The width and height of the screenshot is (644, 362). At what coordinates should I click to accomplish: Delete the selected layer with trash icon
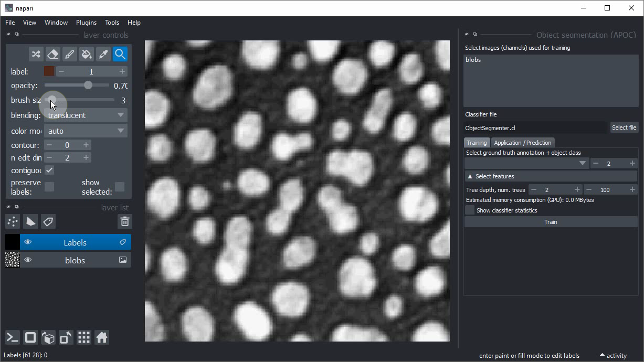pos(124,221)
